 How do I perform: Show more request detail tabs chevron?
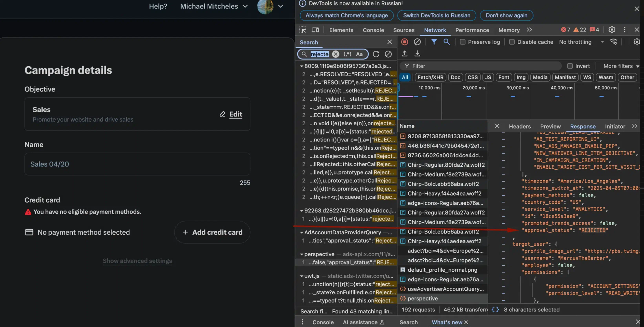click(635, 126)
